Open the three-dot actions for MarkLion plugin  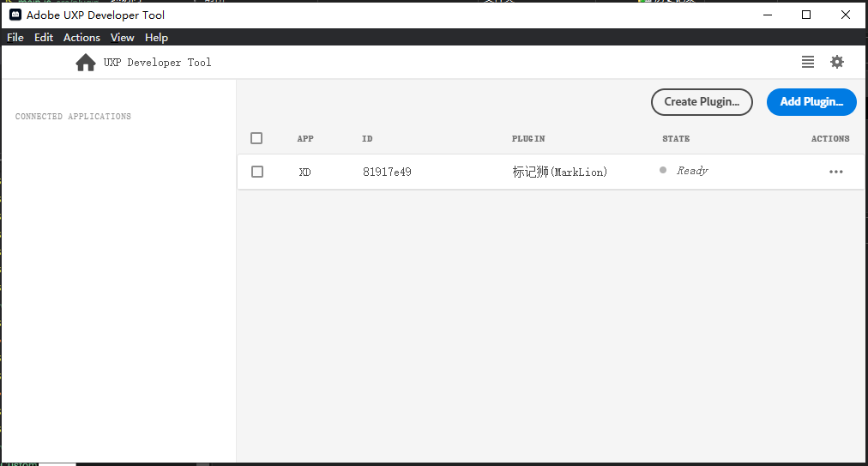836,172
